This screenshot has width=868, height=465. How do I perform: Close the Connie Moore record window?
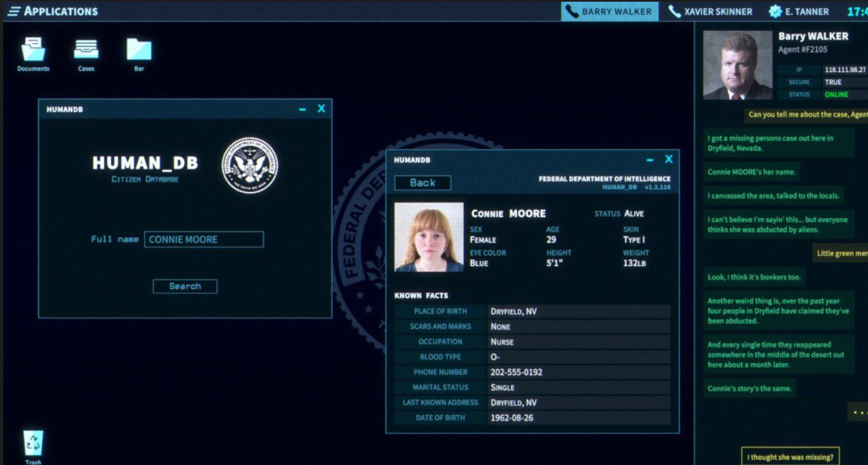pyautogui.click(x=669, y=160)
